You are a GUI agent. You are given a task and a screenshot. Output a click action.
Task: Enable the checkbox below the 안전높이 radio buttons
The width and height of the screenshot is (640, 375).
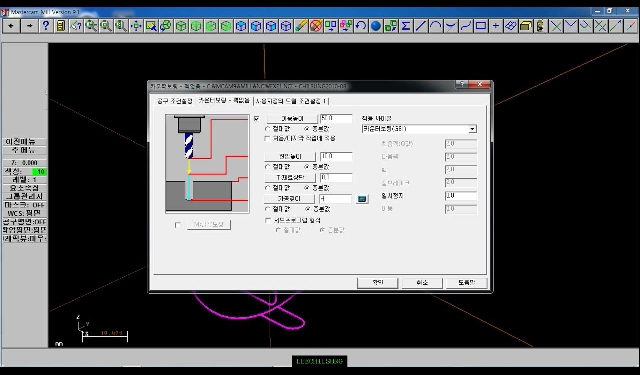(x=267, y=139)
